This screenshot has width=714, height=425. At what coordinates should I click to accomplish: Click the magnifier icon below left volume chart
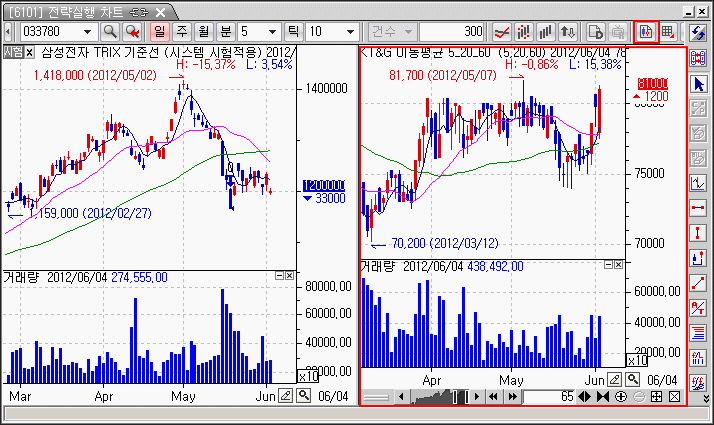[x=304, y=396]
